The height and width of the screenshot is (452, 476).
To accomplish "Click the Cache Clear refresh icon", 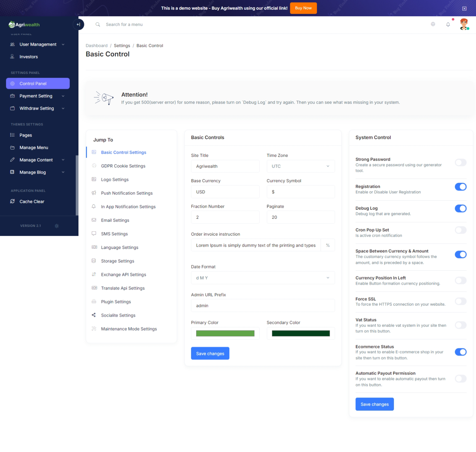I will (x=12, y=202).
